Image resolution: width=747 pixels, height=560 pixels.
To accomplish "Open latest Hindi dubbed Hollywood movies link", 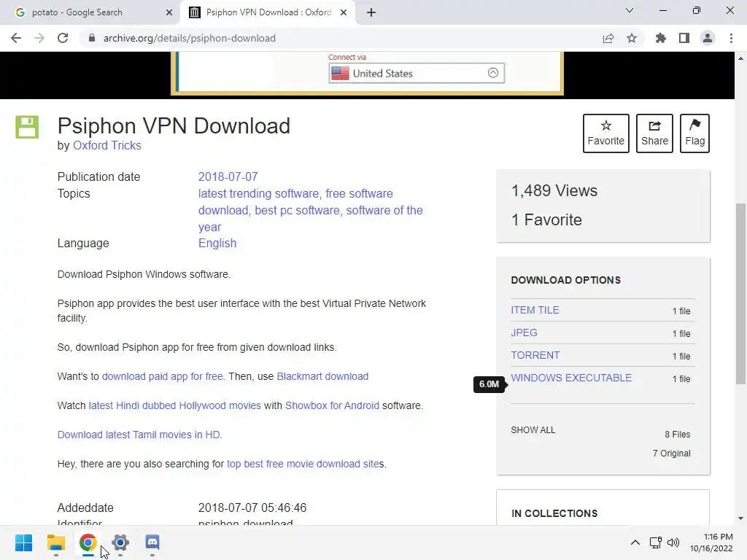I will click(x=175, y=405).
